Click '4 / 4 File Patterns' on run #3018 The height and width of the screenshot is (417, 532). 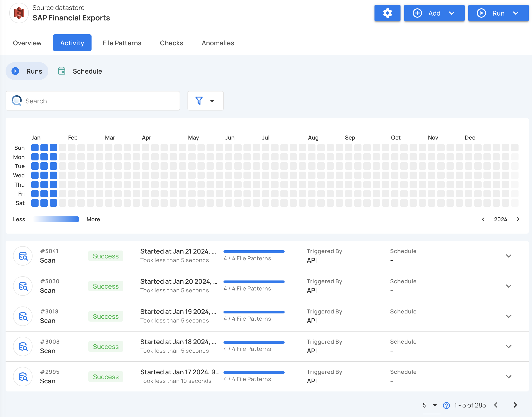point(247,319)
